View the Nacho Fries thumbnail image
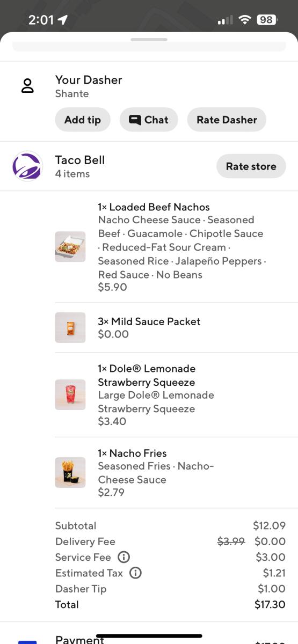This screenshot has height=644, width=298. 70,473
